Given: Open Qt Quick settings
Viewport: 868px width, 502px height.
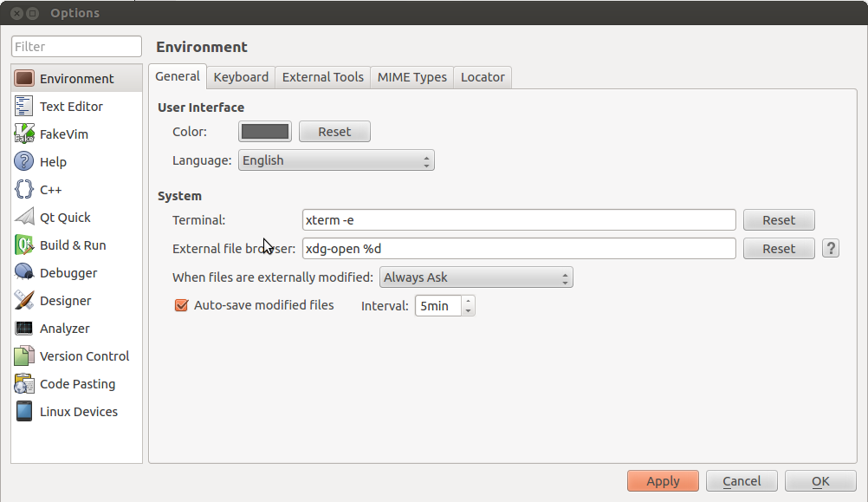Looking at the screenshot, I should (x=23, y=217).
